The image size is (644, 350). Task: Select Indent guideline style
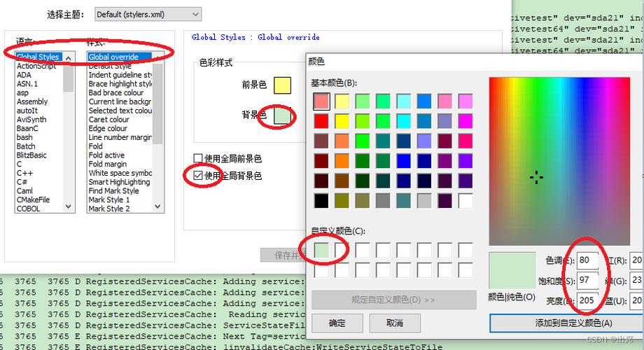(x=120, y=75)
